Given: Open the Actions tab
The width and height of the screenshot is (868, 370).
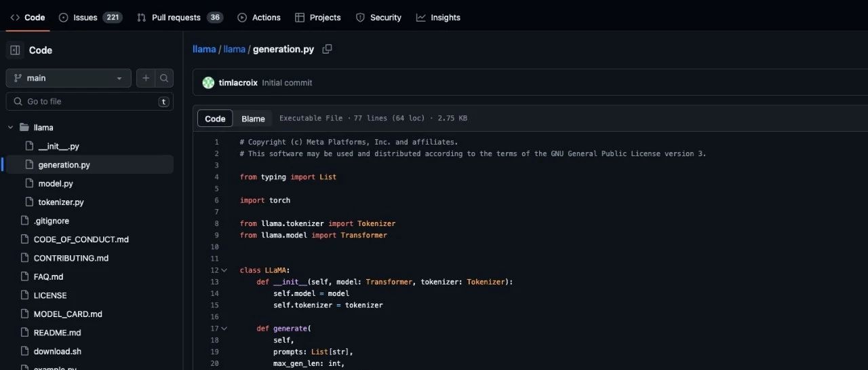Looking at the screenshot, I should pyautogui.click(x=259, y=17).
